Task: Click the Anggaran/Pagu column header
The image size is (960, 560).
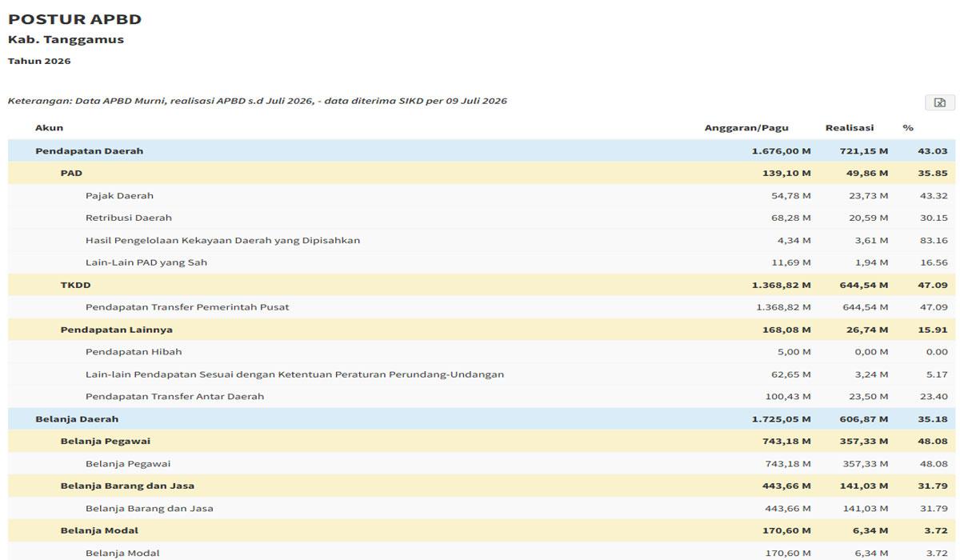Action: [x=746, y=128]
